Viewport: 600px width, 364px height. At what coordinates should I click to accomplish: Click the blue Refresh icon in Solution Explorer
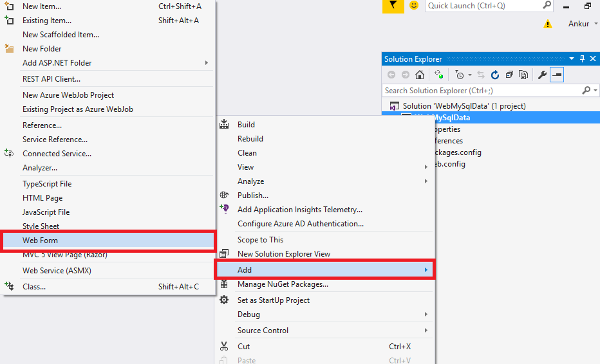(x=495, y=75)
